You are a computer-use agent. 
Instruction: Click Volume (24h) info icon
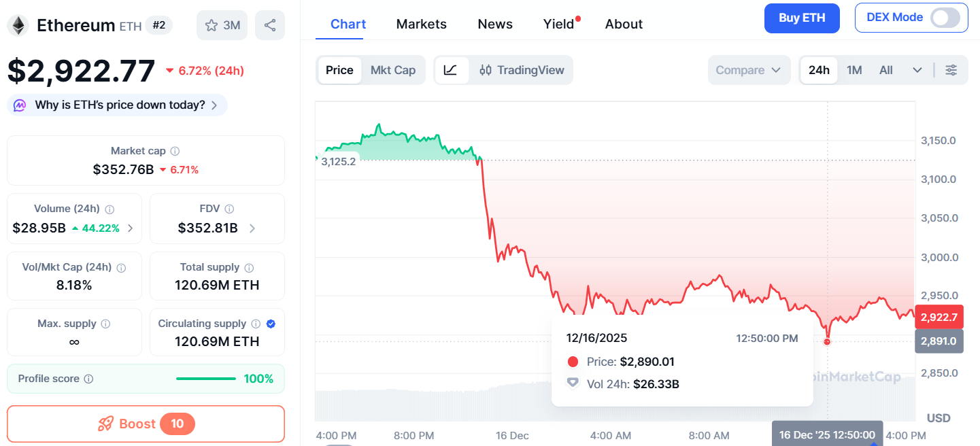[109, 209]
